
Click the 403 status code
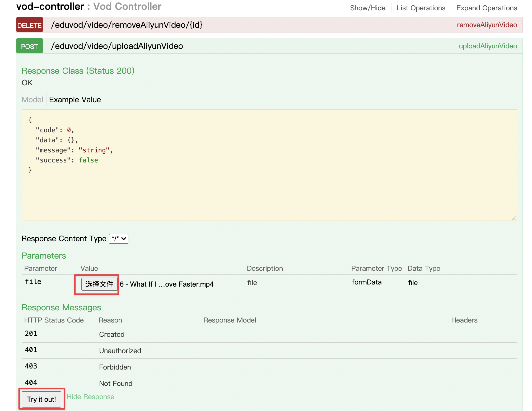pos(31,366)
